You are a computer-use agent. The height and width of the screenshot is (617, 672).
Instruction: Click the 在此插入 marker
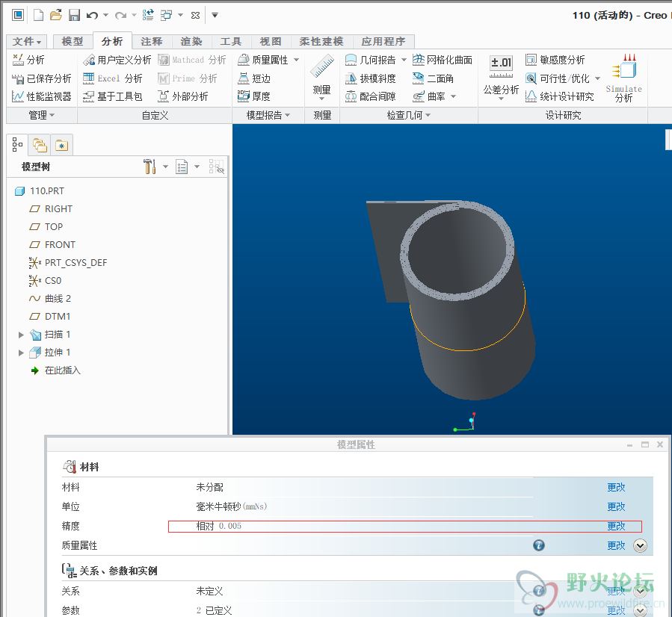[x=56, y=370]
